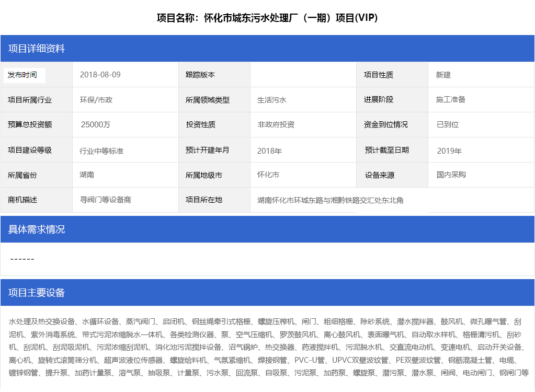Click the 湖南 province value
Viewport: 535px width, 392px height.
[87, 175]
